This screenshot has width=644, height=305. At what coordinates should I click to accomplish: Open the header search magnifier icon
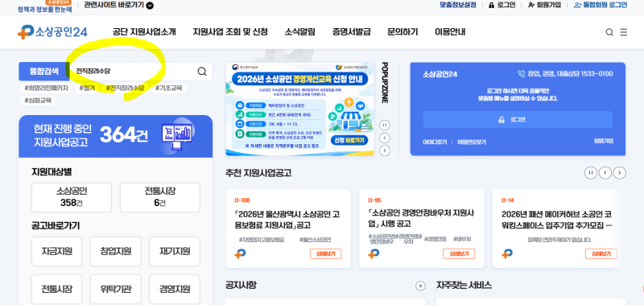point(609,32)
